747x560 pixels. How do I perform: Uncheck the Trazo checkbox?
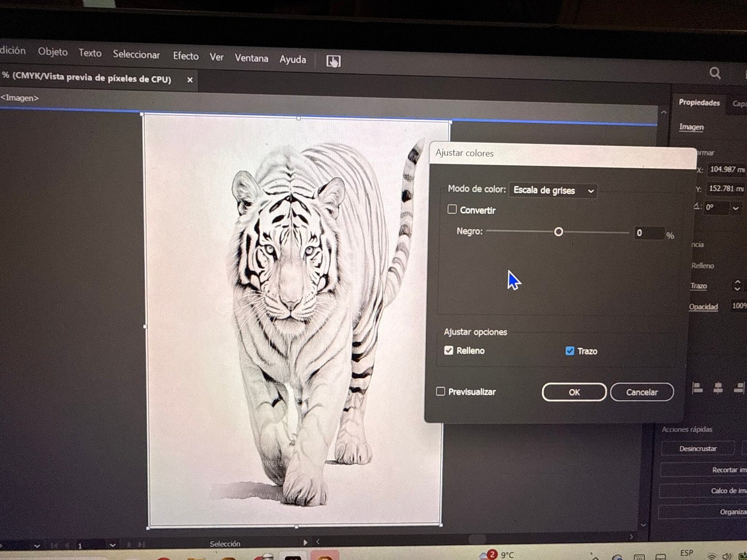570,351
